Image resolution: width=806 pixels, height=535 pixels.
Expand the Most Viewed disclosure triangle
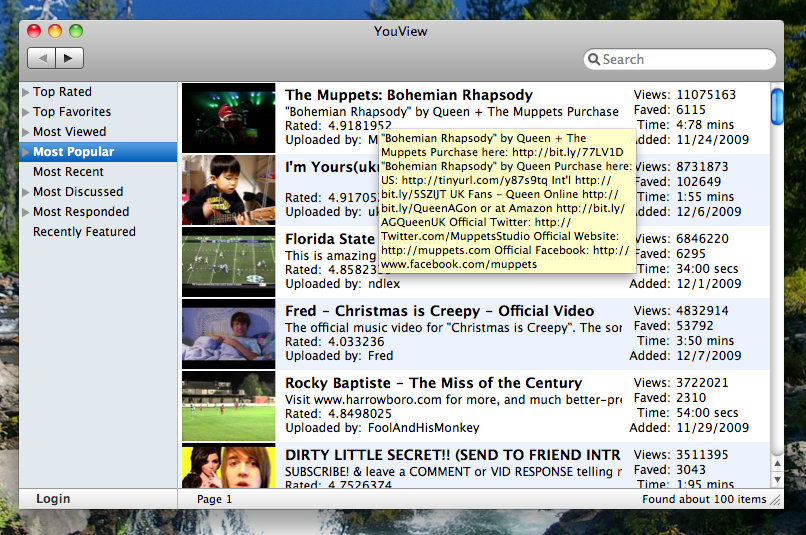(x=26, y=132)
